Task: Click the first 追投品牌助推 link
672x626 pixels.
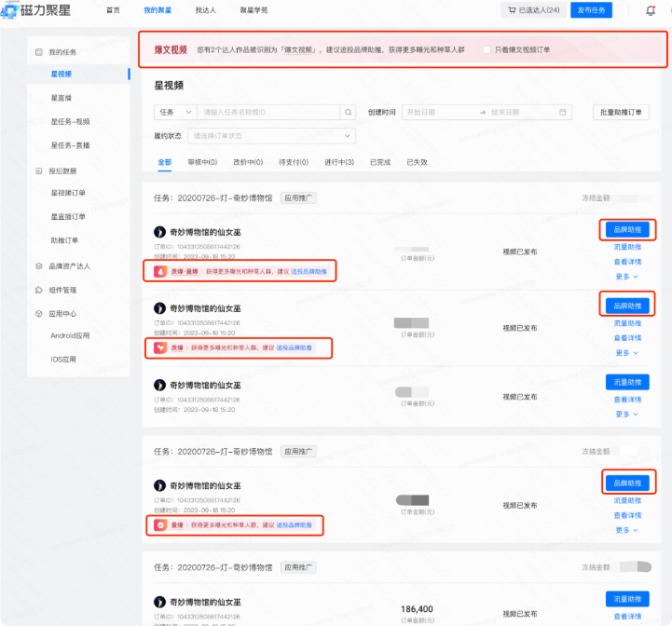Action: (x=308, y=271)
